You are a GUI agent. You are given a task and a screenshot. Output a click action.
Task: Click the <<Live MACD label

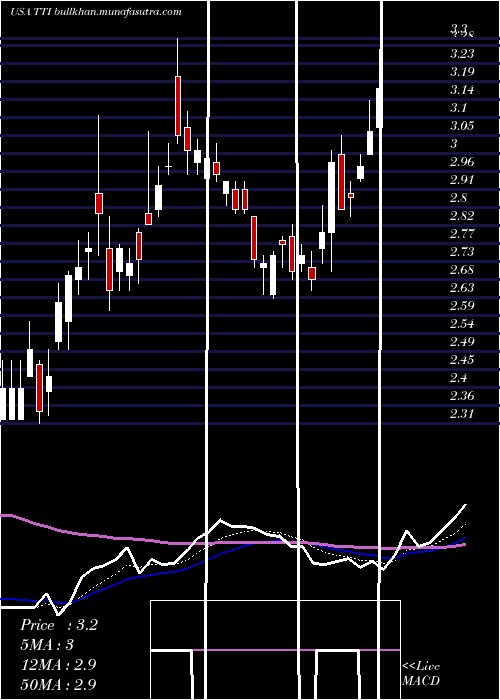[x=421, y=673]
